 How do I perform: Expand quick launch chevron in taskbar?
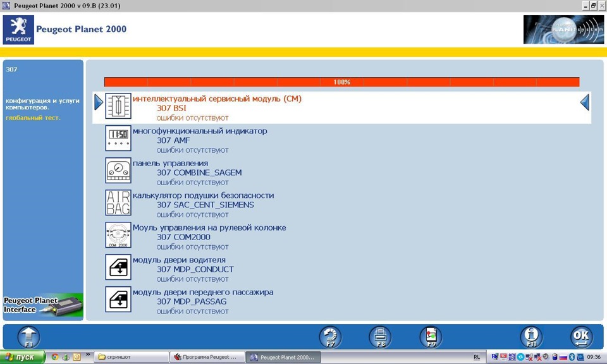tap(88, 355)
